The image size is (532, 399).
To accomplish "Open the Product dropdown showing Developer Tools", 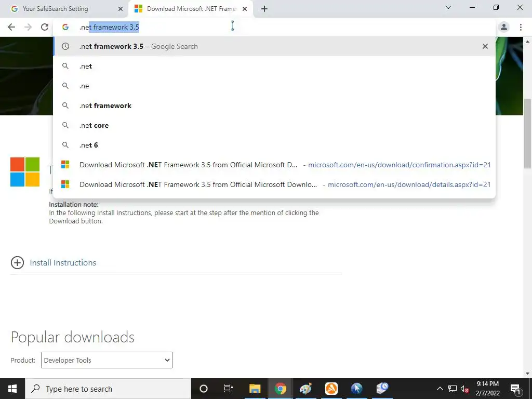I will point(107,360).
